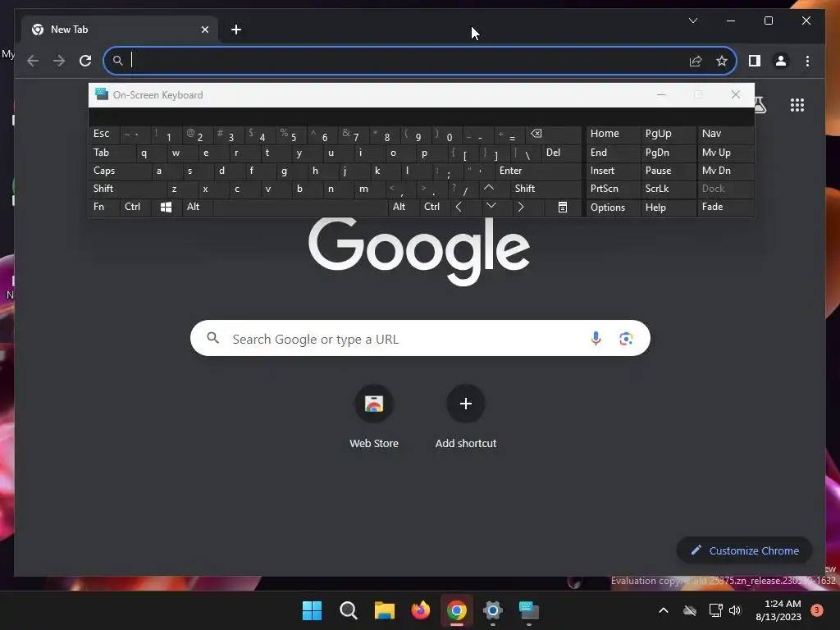Viewport: 840px width, 630px height.
Task: Toggle left Shift key on keyboard
Action: pos(127,189)
